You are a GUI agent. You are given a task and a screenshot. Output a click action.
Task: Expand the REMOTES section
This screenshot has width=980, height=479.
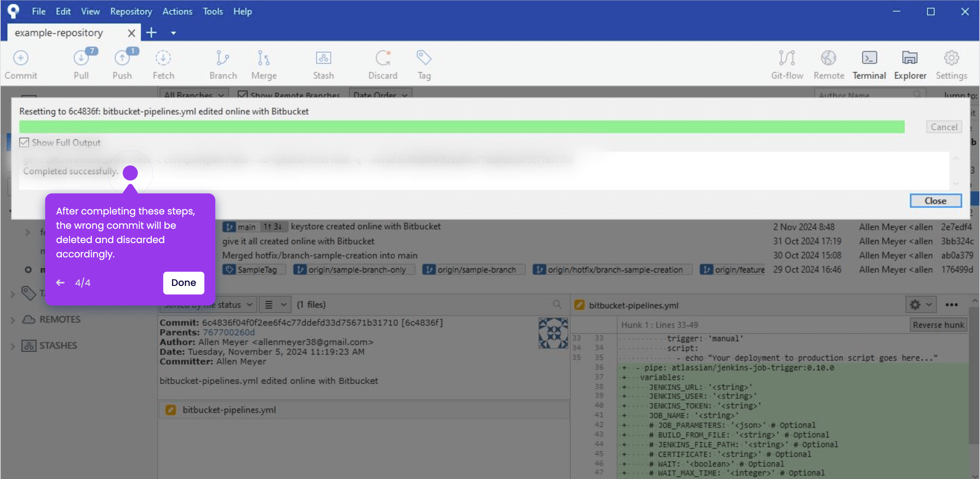(x=13, y=320)
